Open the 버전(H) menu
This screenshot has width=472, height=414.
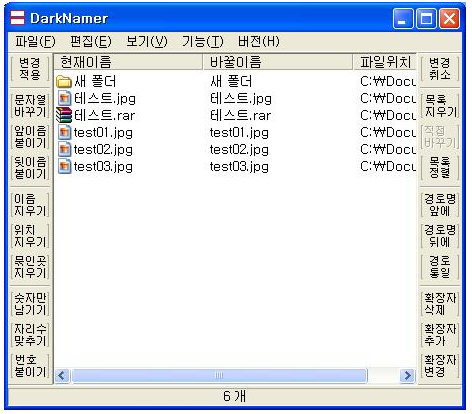click(258, 42)
